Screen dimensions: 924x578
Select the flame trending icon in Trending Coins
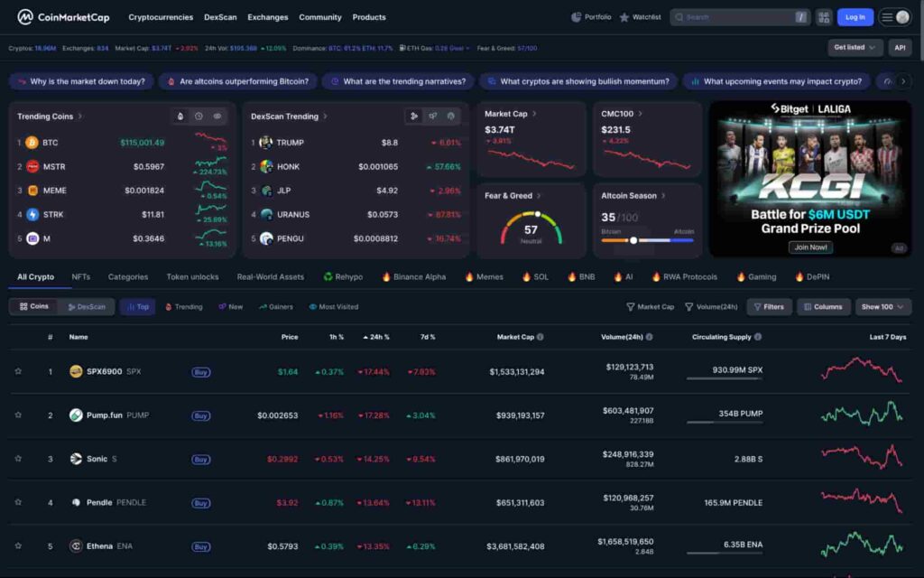[x=180, y=116]
